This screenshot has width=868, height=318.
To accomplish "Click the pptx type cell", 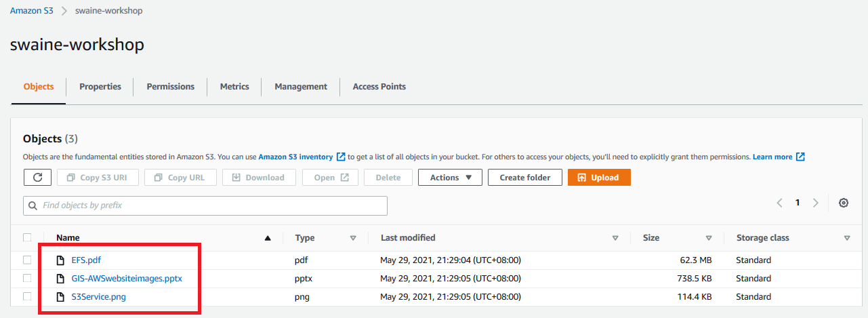I will point(303,278).
